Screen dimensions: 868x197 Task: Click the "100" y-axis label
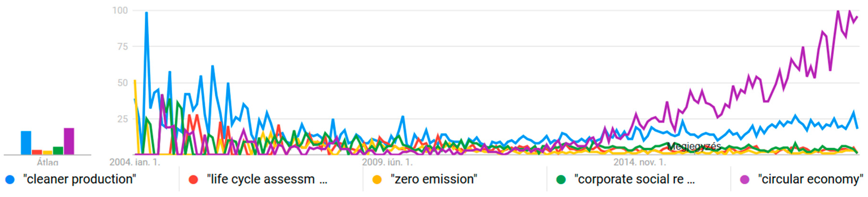point(120,10)
